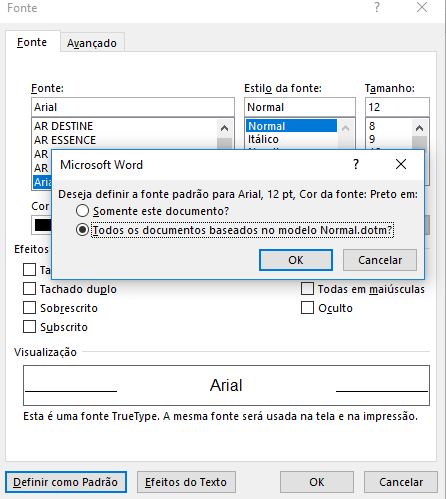This screenshot has height=499, width=446.
Task: Select 'Somente este documento?' radio option
Action: [x=82, y=211]
